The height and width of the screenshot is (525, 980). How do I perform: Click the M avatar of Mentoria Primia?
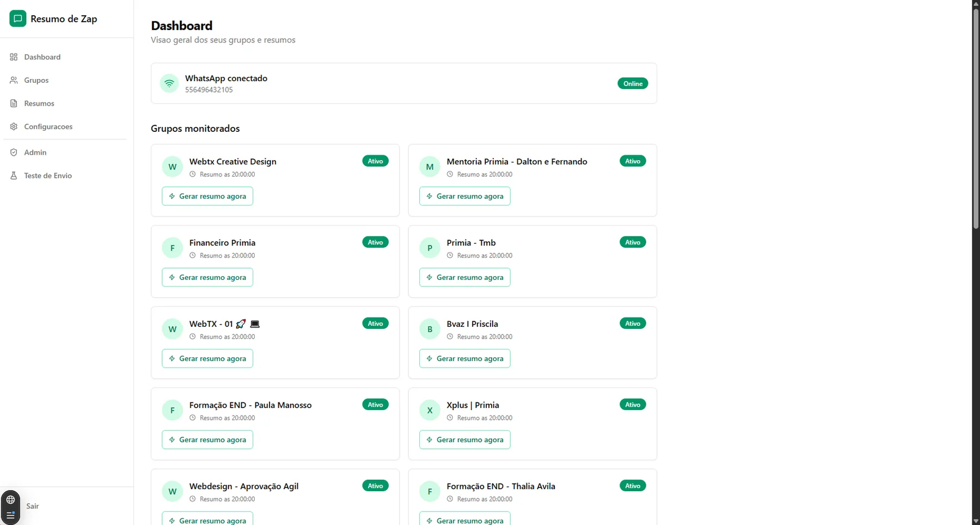click(430, 167)
